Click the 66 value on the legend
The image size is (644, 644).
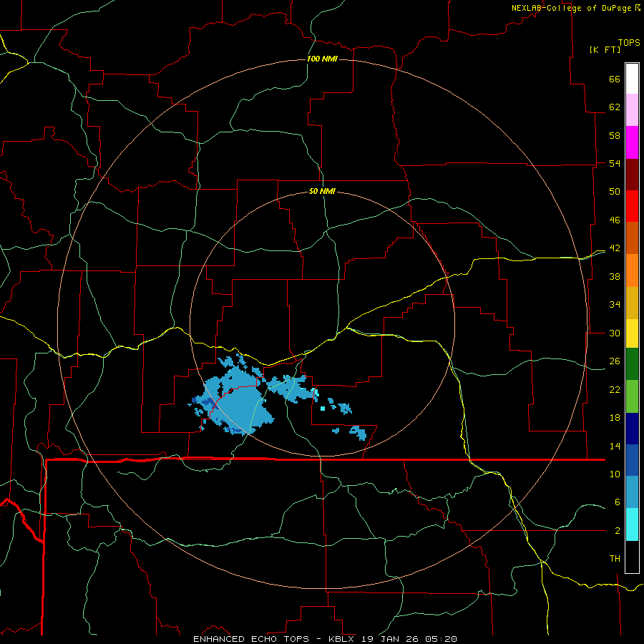(615, 79)
